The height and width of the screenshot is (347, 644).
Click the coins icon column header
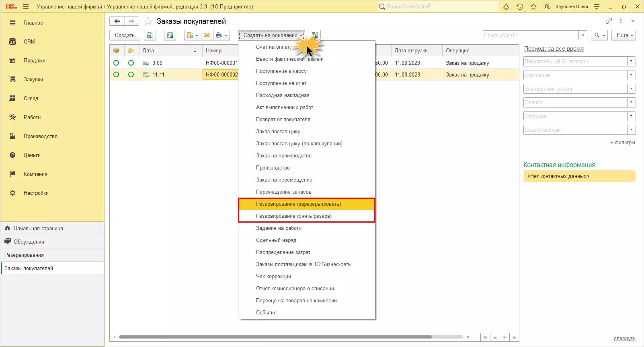tap(131, 51)
